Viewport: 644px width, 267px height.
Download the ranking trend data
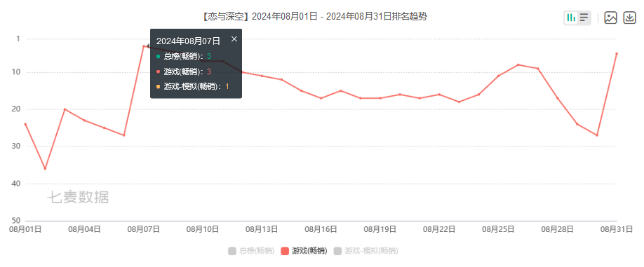pos(630,18)
